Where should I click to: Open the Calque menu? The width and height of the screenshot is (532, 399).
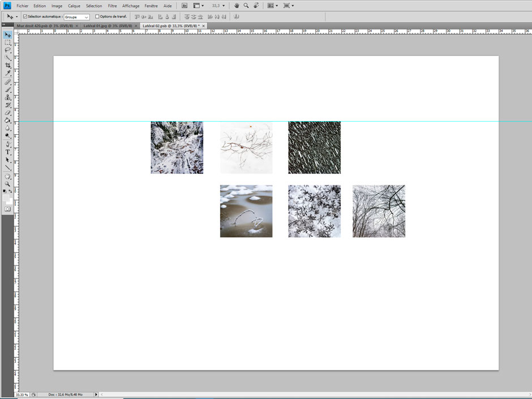(74, 6)
